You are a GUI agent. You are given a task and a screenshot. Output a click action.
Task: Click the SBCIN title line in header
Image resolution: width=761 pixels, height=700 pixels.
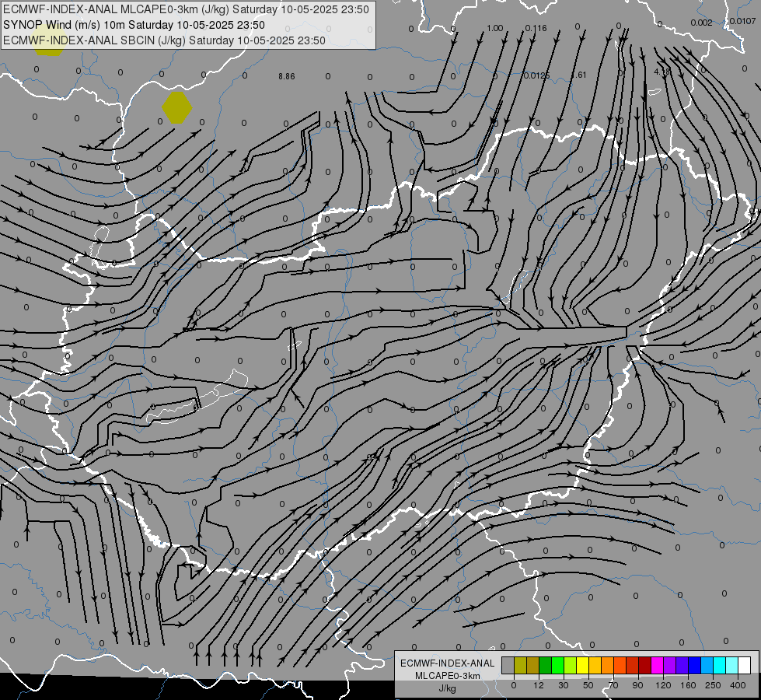click(x=164, y=40)
